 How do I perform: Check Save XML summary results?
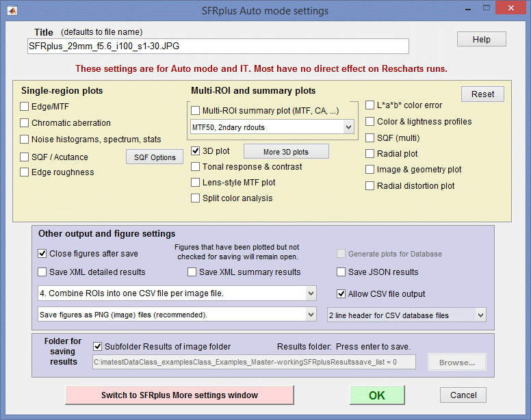point(192,272)
